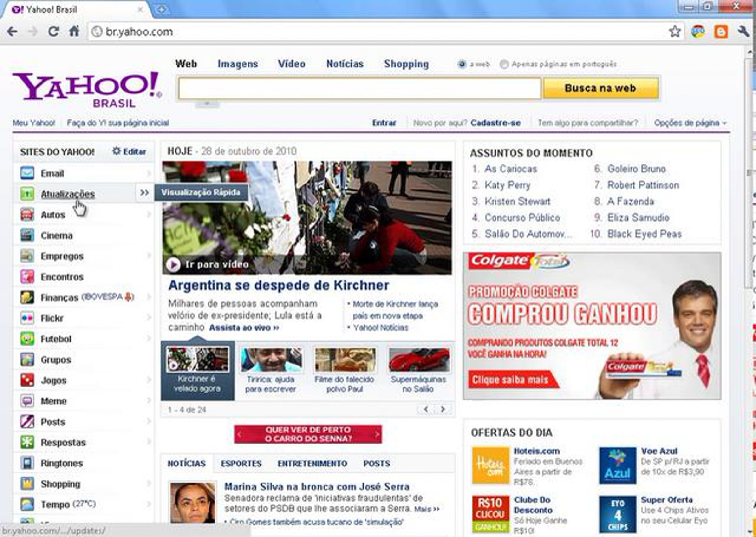
Task: Open the Flickr site icon
Action: pos(27,318)
